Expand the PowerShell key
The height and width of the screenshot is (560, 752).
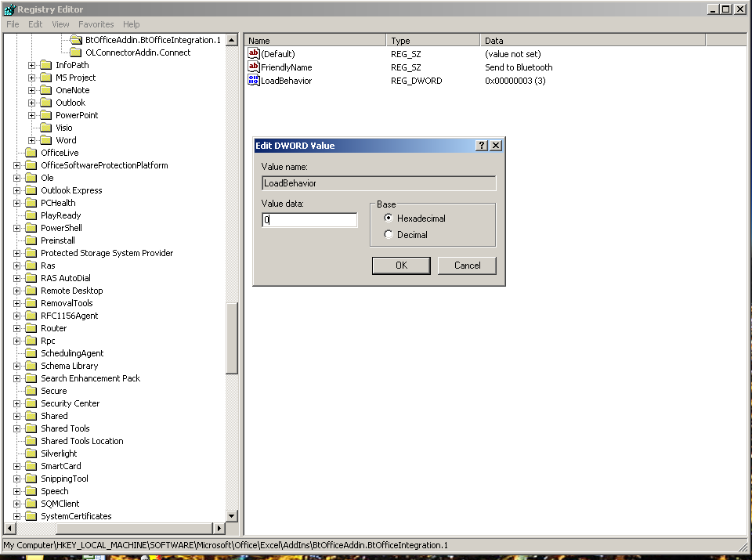tap(16, 228)
